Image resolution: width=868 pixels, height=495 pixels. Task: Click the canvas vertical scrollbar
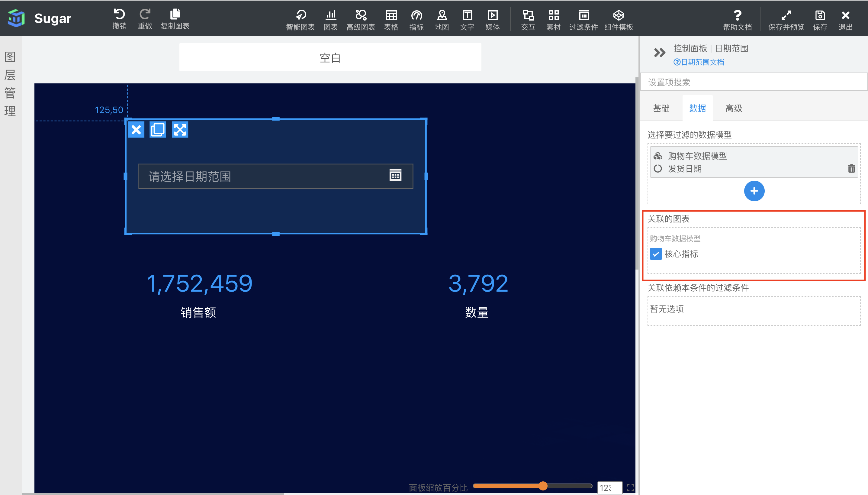point(637,173)
